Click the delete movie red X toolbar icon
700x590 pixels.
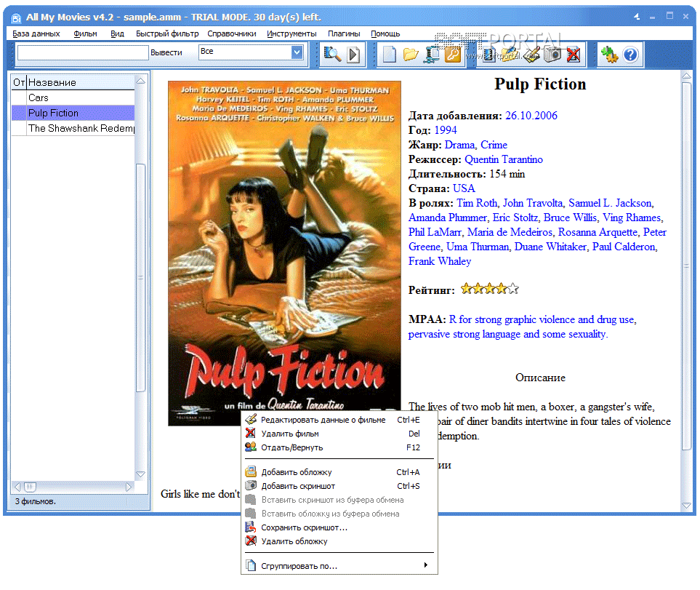(574, 55)
